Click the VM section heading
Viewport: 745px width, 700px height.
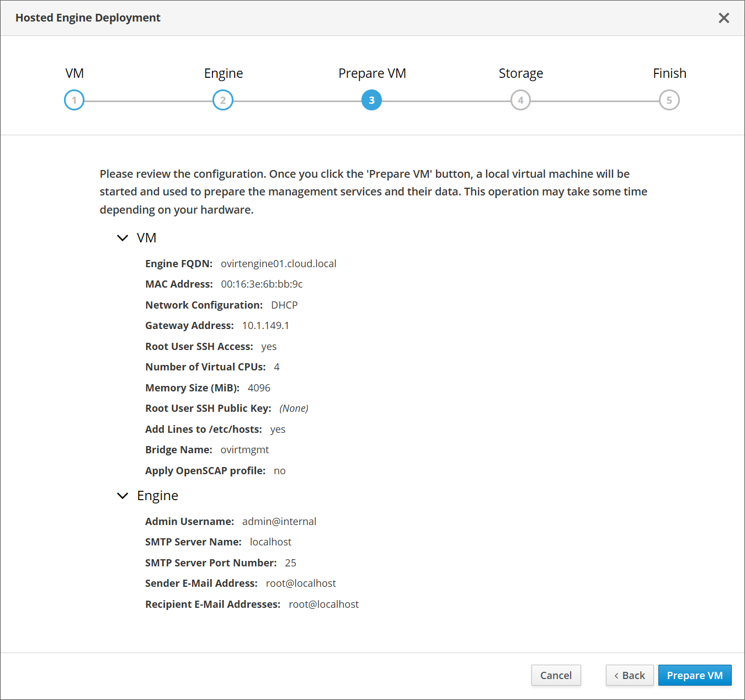coord(147,238)
